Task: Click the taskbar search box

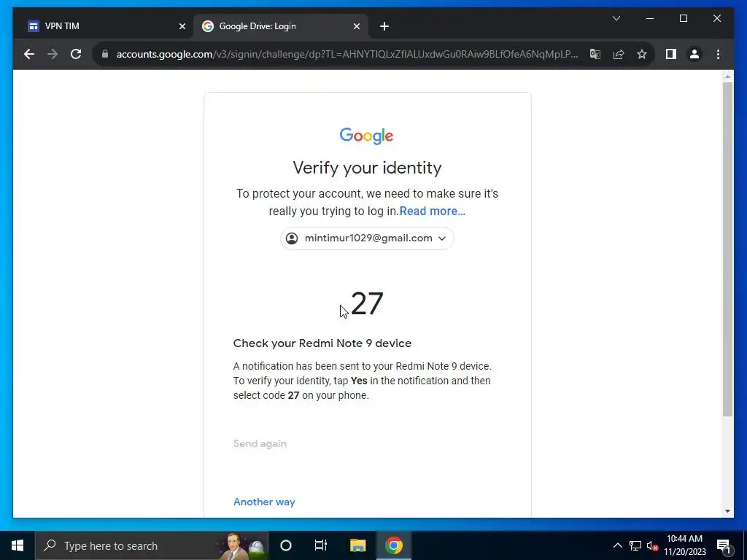Action: click(152, 545)
